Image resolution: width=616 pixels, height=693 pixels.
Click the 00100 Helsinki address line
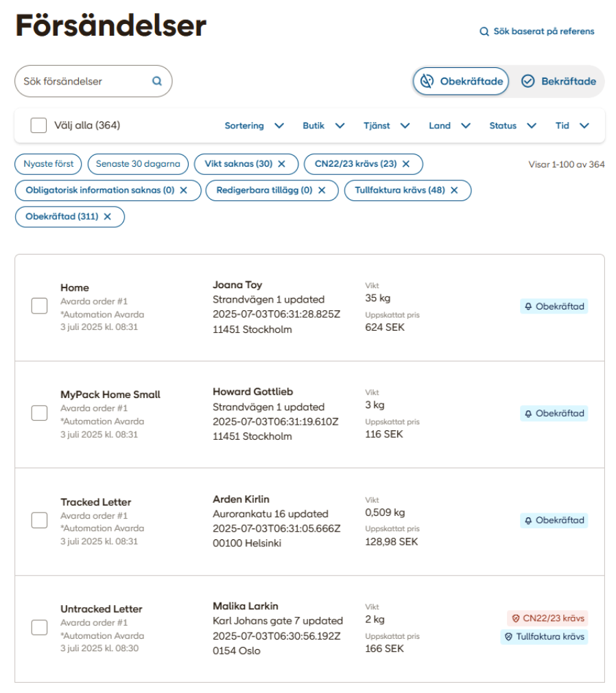click(x=246, y=543)
